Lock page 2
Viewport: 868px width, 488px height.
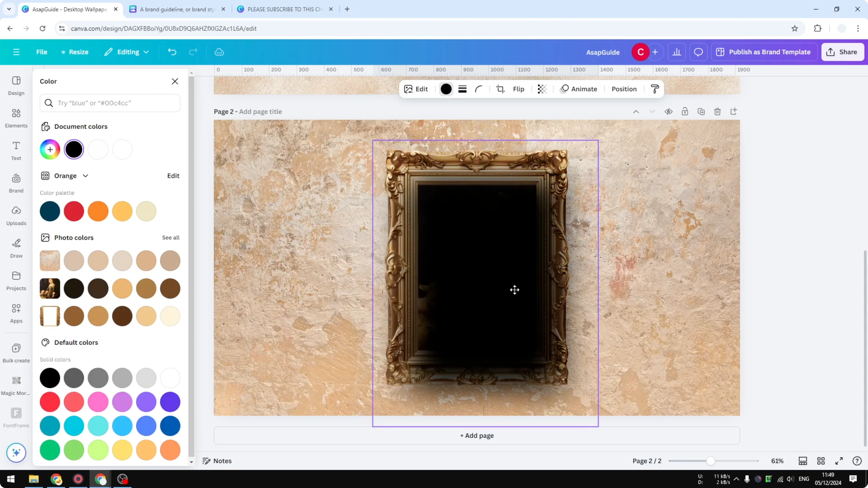[x=685, y=112]
